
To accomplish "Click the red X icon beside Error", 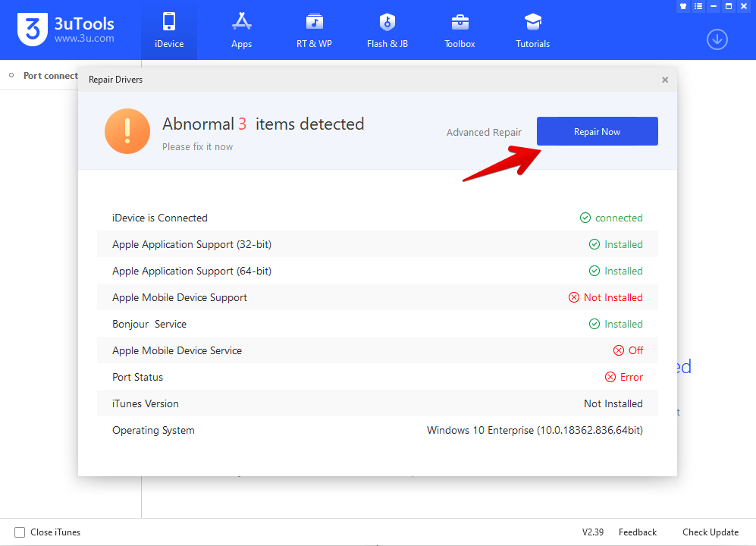I will [x=610, y=377].
